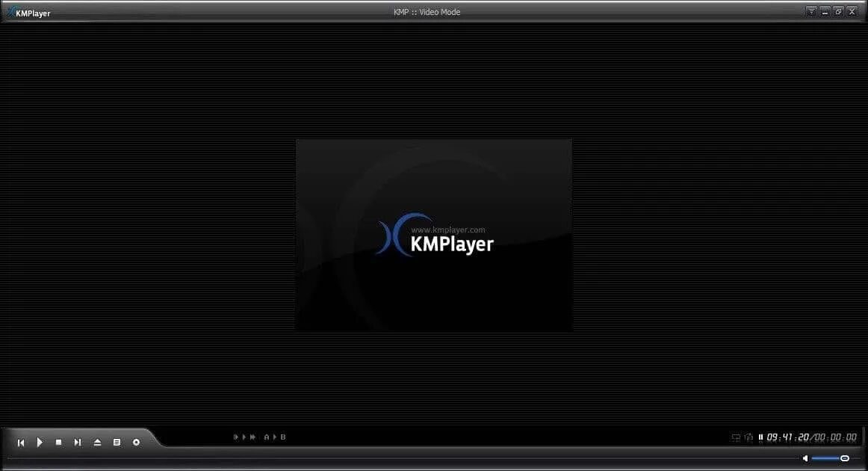Click the striped funnel icon left of minimize

811,11
